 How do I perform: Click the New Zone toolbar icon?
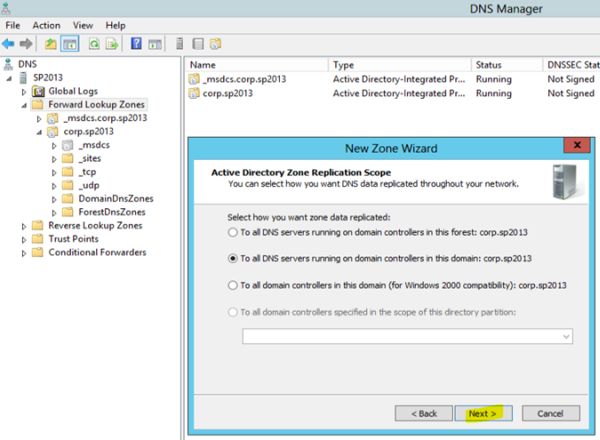click(x=215, y=44)
